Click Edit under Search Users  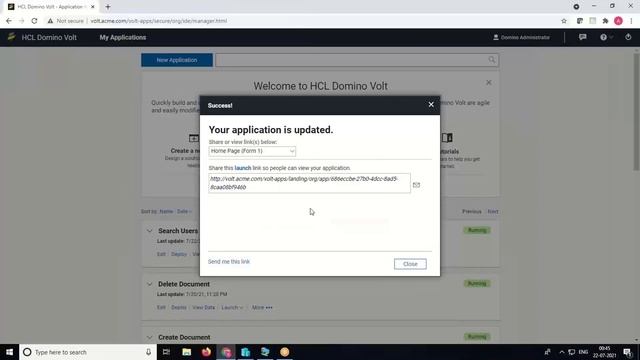(x=161, y=254)
